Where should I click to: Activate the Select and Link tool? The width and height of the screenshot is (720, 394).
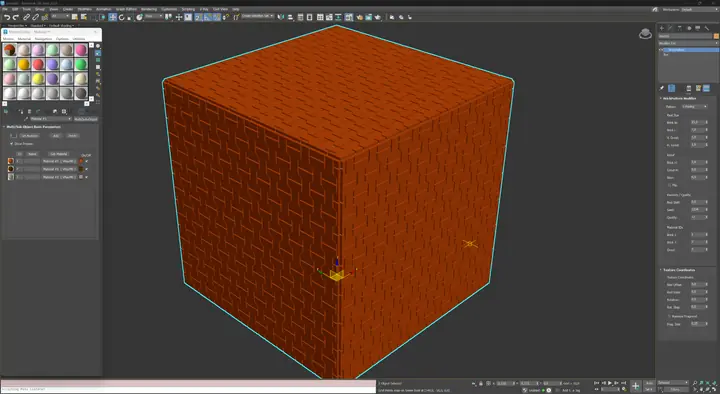(x=27, y=17)
